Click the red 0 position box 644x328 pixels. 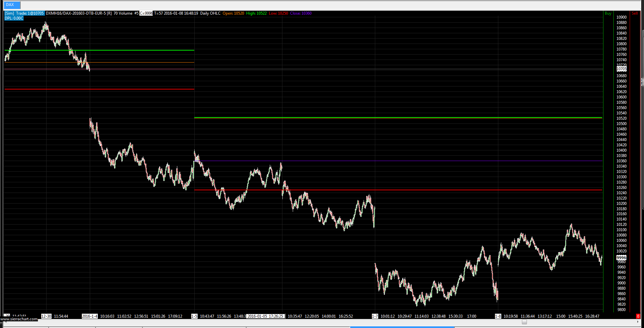[x=638, y=316]
